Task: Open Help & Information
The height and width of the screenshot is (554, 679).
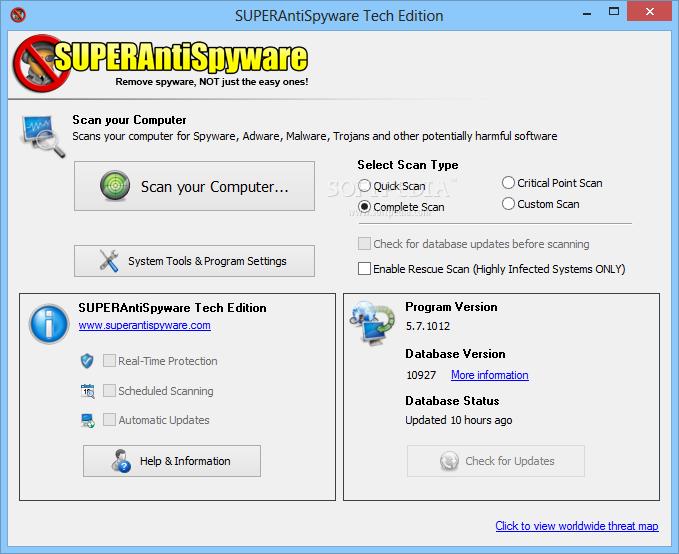Action: pyautogui.click(x=172, y=461)
